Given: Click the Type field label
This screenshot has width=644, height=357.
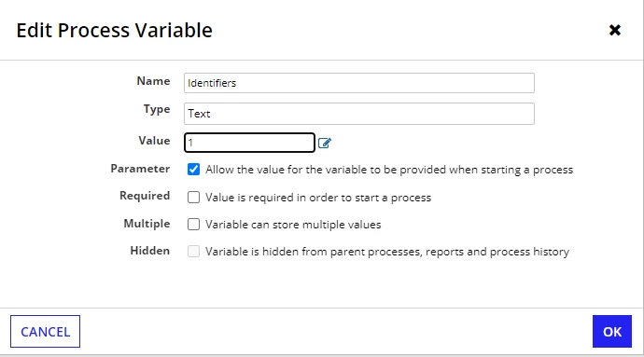Looking at the screenshot, I should [x=157, y=110].
